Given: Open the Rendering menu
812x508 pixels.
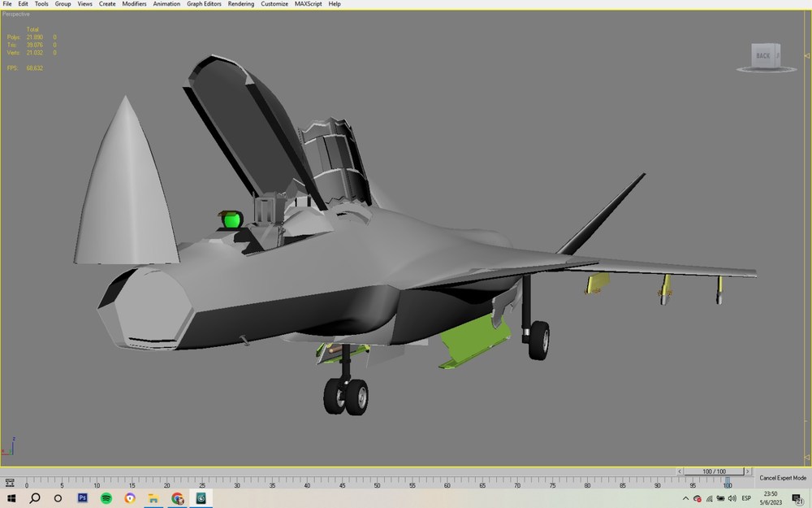Looking at the screenshot, I should [241, 3].
